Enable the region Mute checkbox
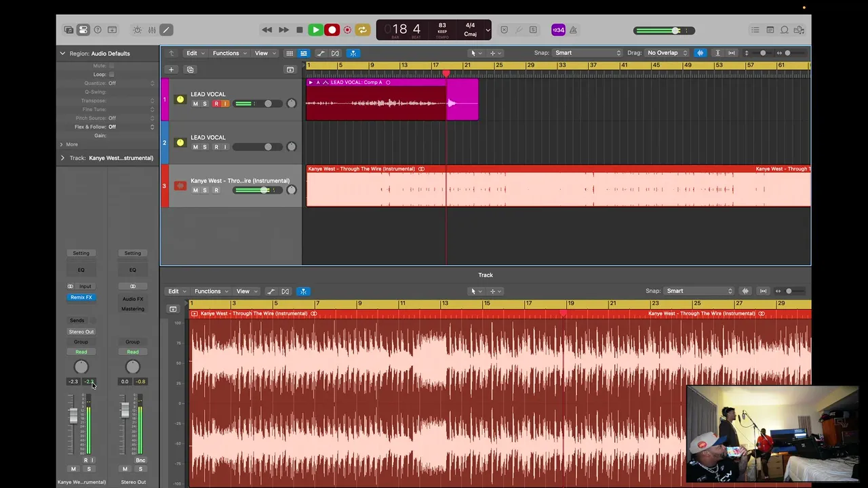868x488 pixels. click(x=112, y=66)
